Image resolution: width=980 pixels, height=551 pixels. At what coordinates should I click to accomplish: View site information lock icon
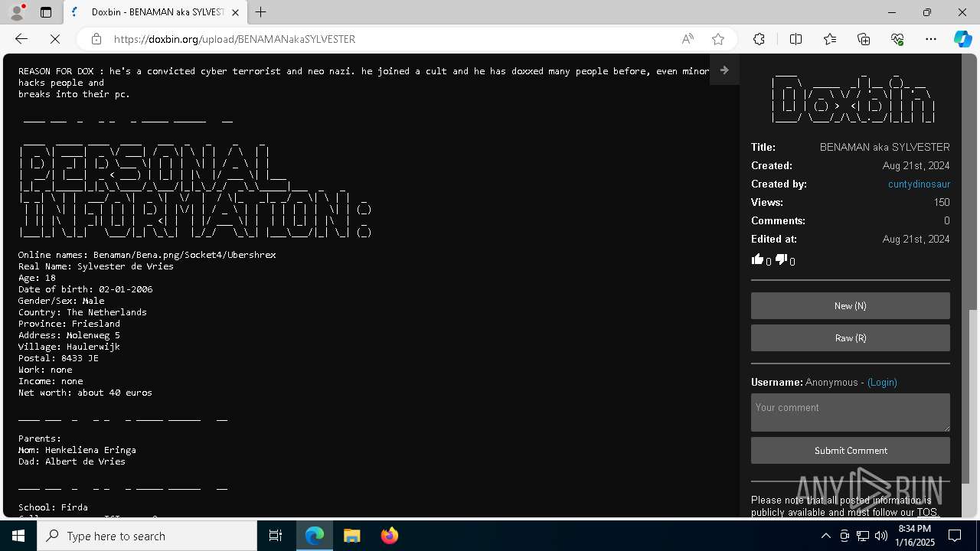pyautogui.click(x=96, y=39)
